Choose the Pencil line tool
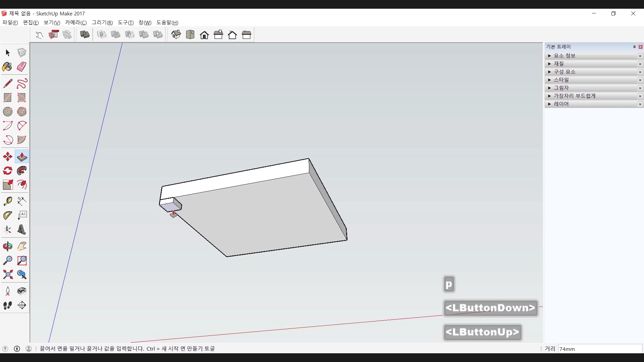The height and width of the screenshot is (362, 644). click(7, 83)
